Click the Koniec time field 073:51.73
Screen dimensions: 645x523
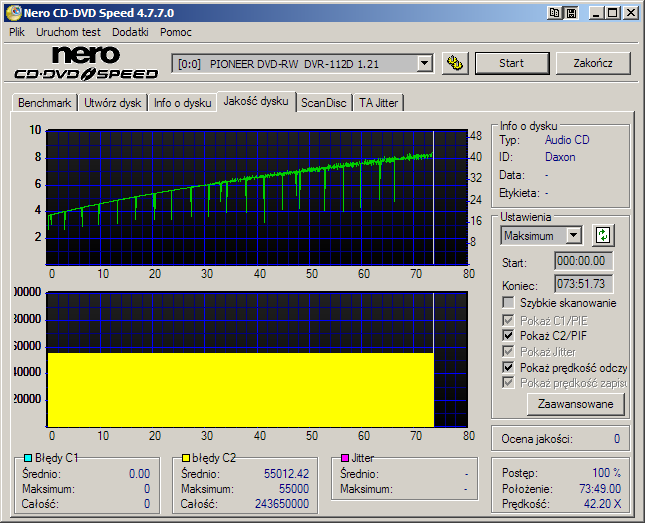(x=583, y=284)
